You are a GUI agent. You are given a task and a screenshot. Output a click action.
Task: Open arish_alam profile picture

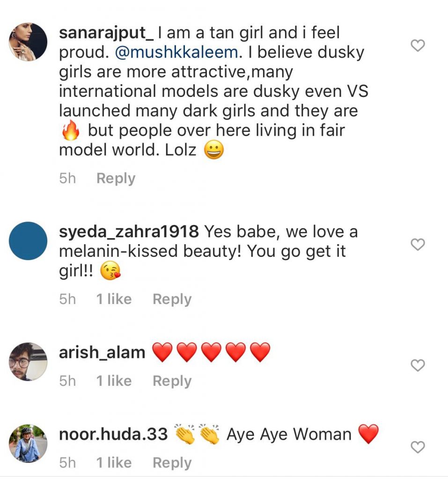[28, 362]
